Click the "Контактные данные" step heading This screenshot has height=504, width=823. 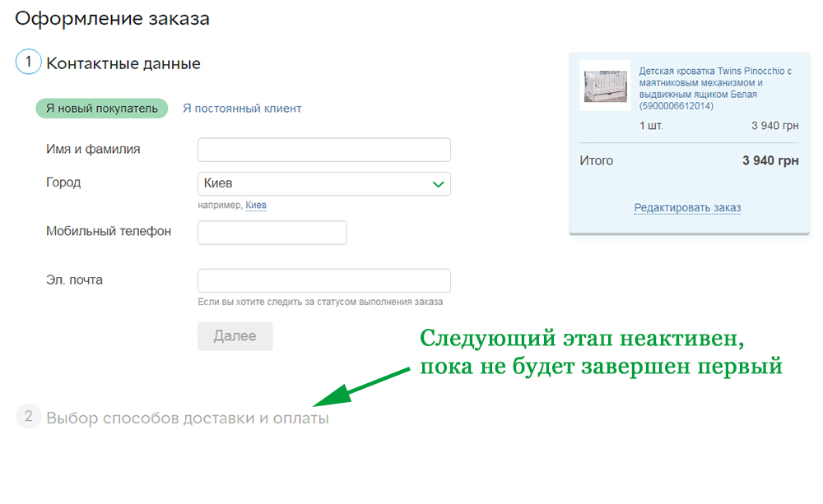tap(123, 62)
